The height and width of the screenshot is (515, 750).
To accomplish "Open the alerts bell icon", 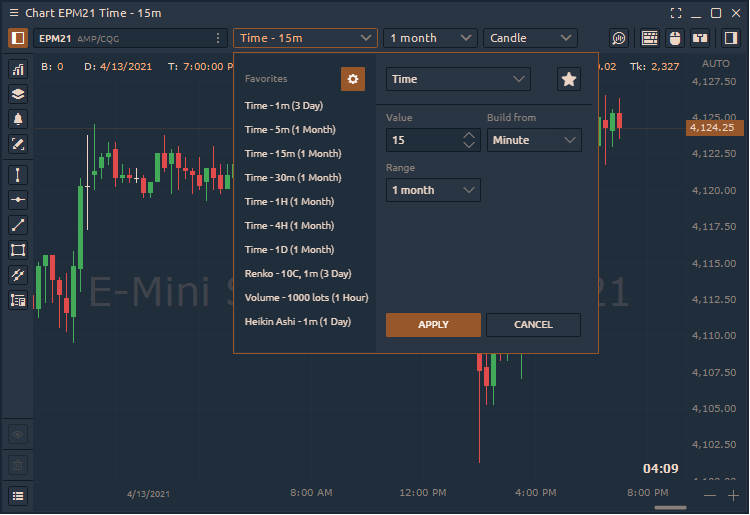I will tap(18, 119).
